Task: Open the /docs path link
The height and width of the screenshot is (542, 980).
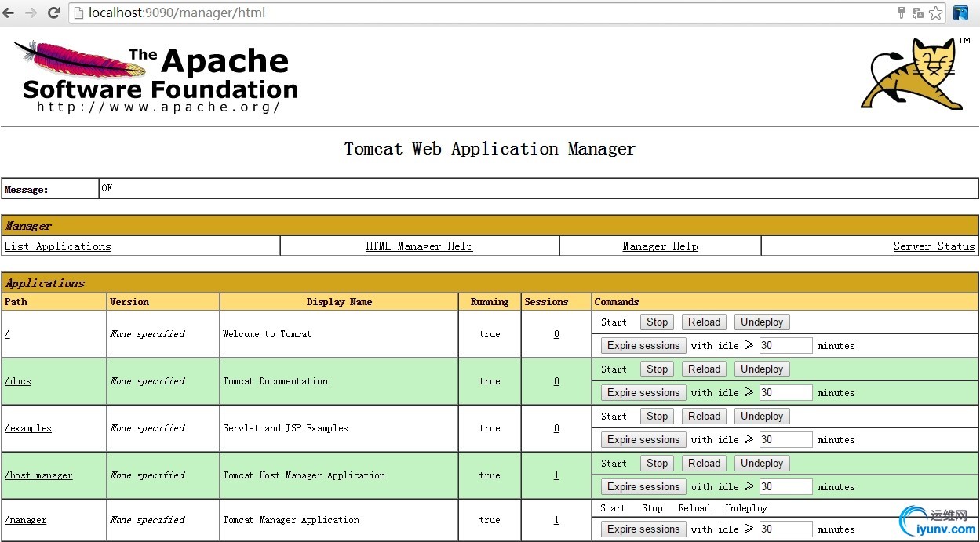Action: click(18, 381)
